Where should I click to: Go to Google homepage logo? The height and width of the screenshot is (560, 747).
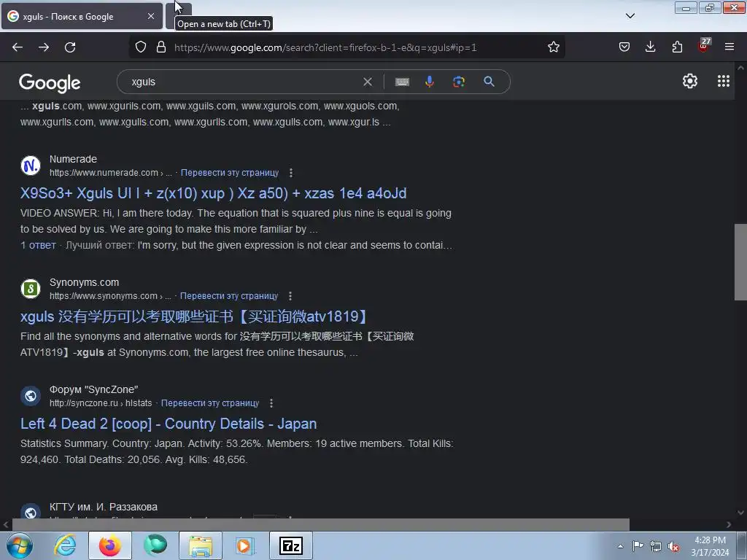point(50,83)
